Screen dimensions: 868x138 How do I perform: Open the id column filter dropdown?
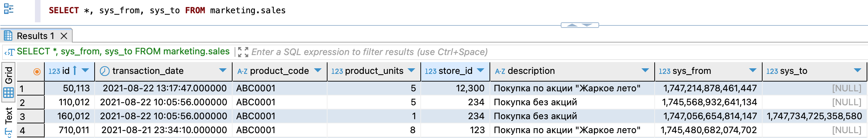(x=85, y=70)
